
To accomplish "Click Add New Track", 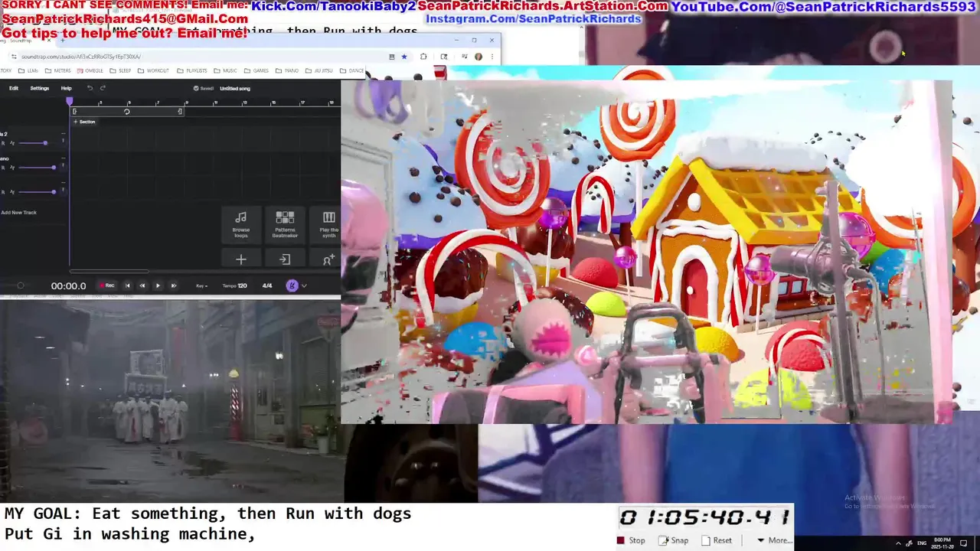I will pos(19,212).
